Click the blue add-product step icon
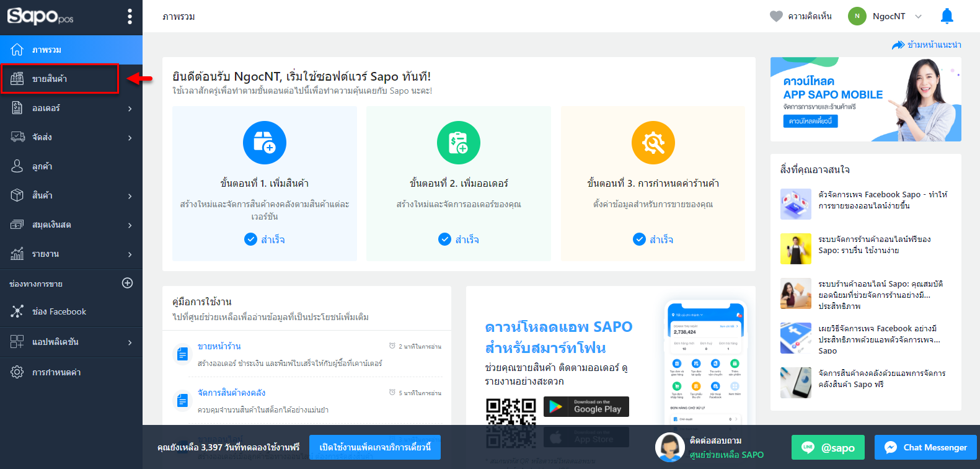The image size is (980, 469). [x=265, y=143]
